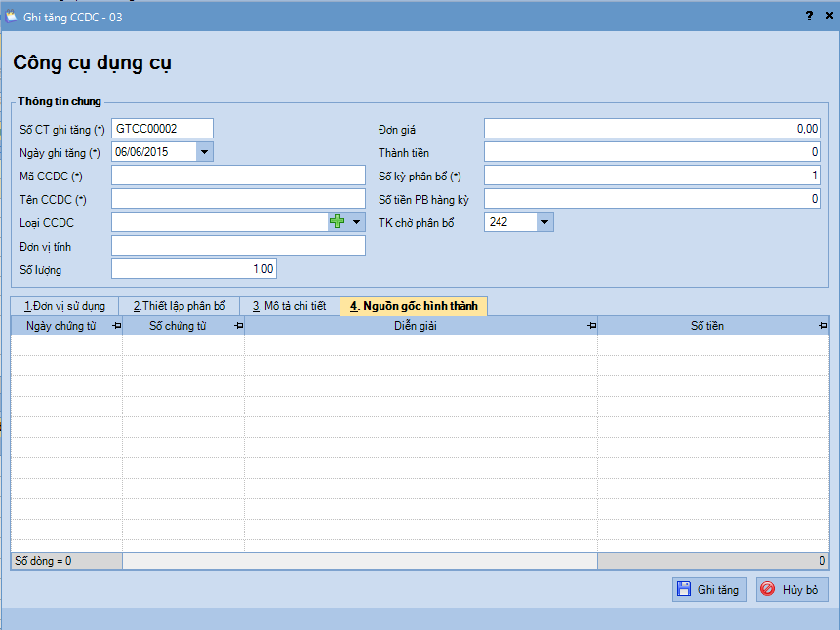Click the Loại CCDC text box

pos(220,221)
